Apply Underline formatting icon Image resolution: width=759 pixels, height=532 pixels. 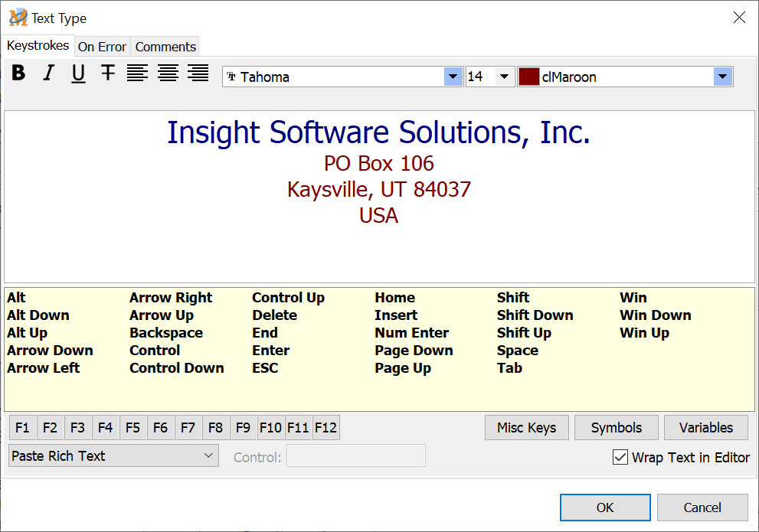click(x=78, y=73)
